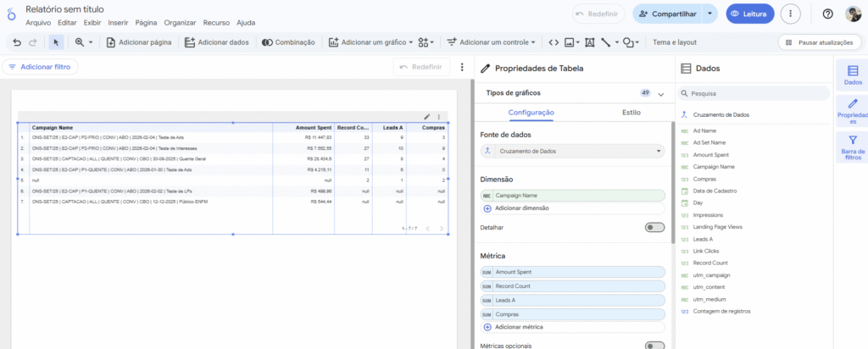
Task: Click the table edit pencil icon
Action: click(x=427, y=116)
